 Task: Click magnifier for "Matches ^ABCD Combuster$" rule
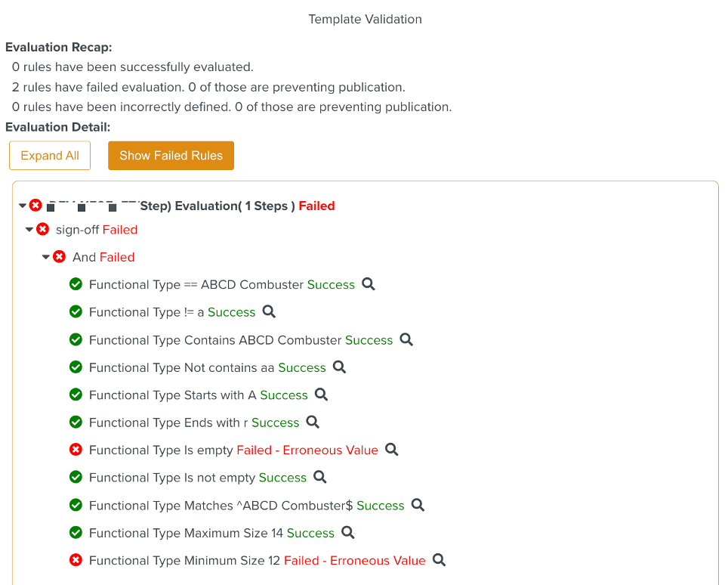(418, 505)
